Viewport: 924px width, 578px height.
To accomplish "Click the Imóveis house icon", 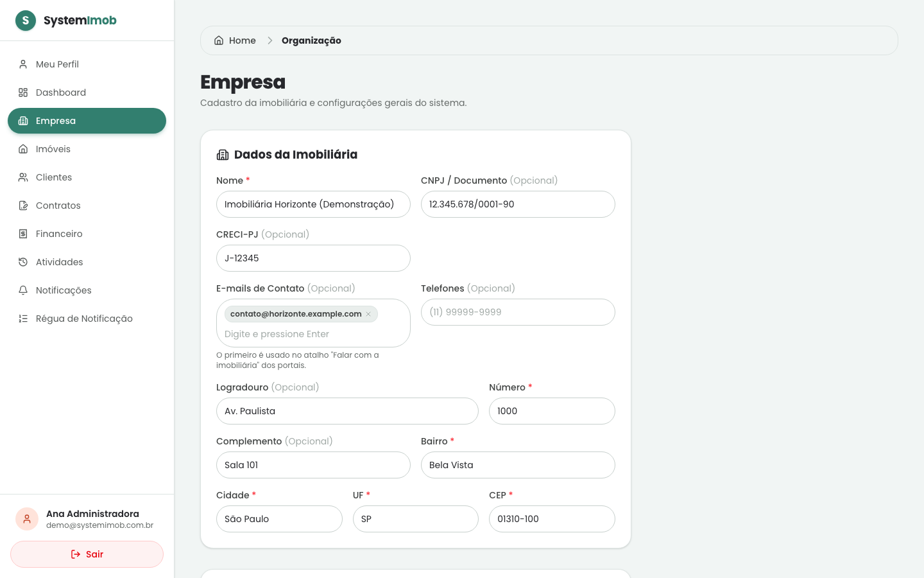I will pyautogui.click(x=23, y=149).
